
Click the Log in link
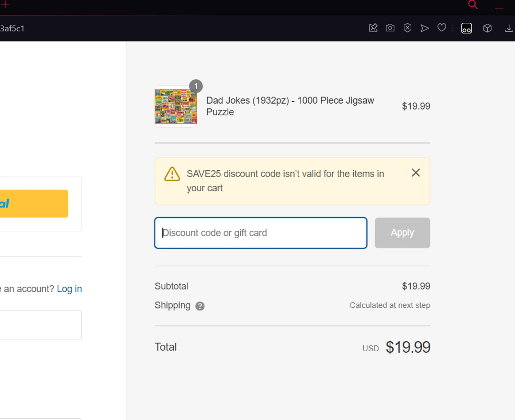coord(69,289)
